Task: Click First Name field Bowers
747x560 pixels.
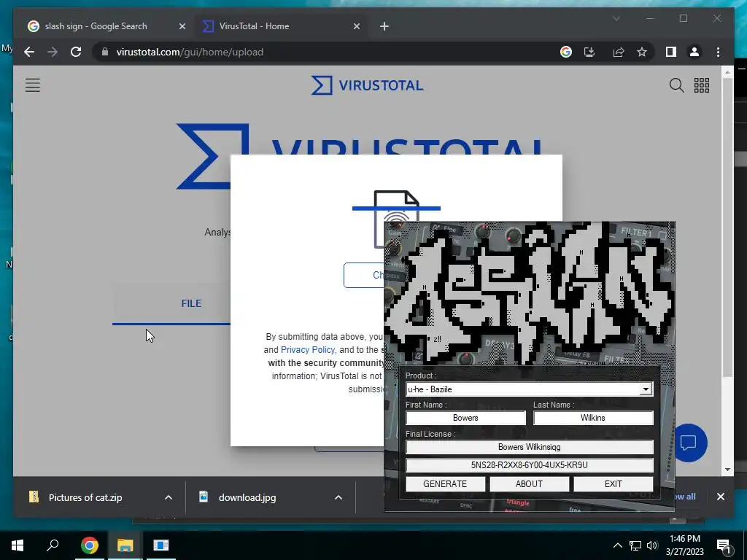Action: click(x=465, y=418)
